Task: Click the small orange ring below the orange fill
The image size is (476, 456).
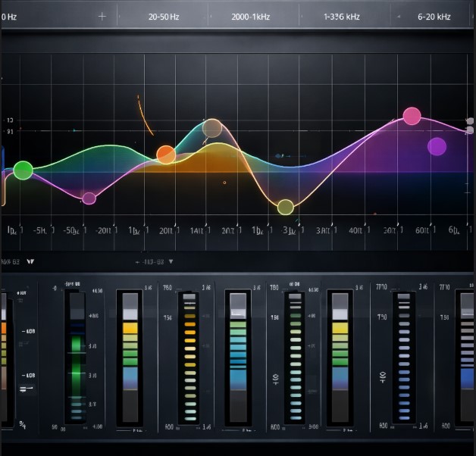Action: pos(224,183)
